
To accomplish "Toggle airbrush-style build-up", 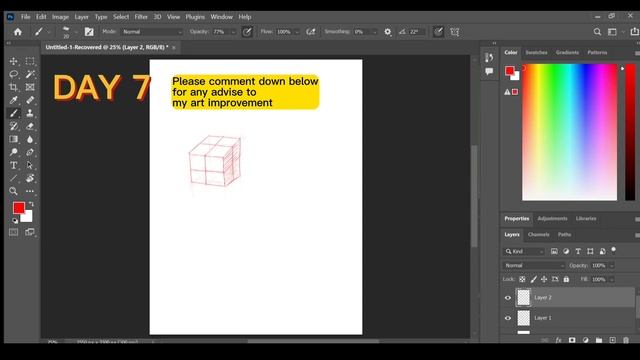I will 311,32.
